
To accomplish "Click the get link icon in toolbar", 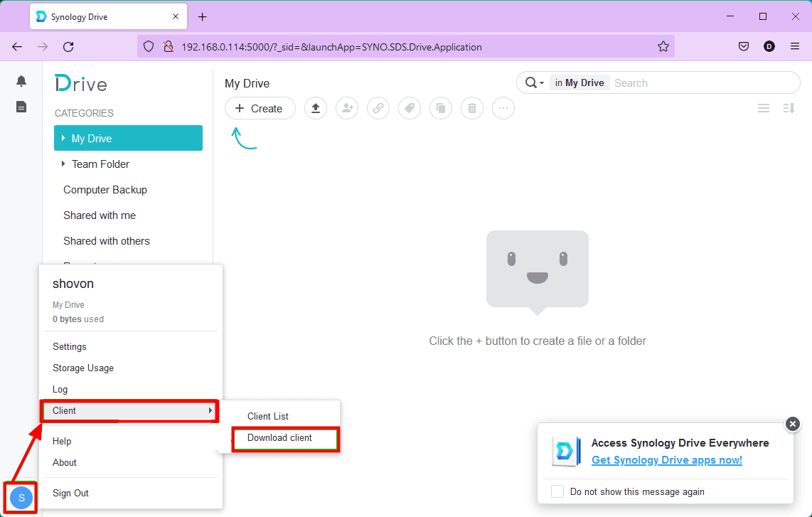I will tap(378, 108).
